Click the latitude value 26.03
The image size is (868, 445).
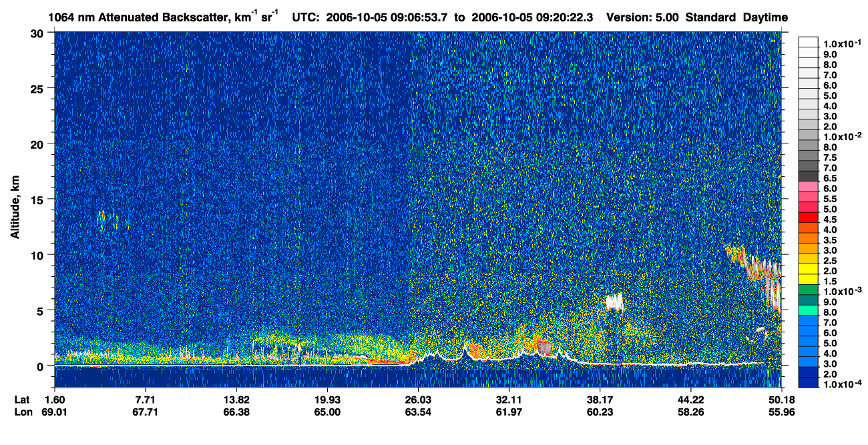click(x=417, y=400)
